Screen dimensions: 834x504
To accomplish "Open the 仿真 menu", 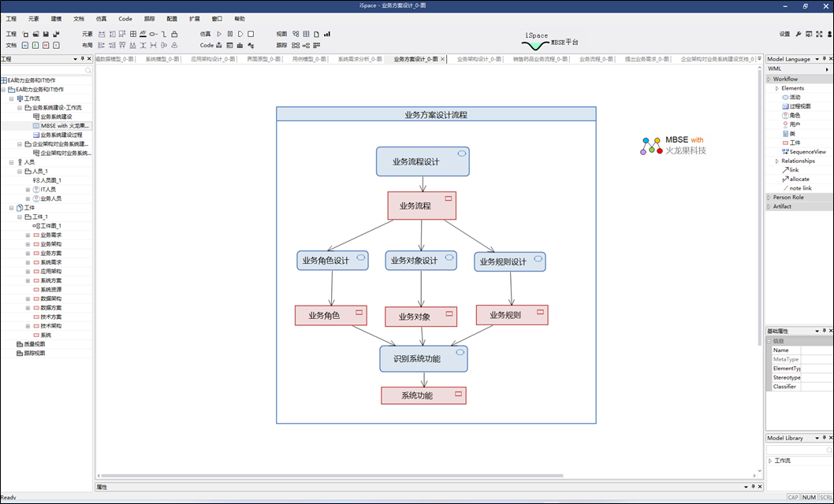I will click(101, 18).
